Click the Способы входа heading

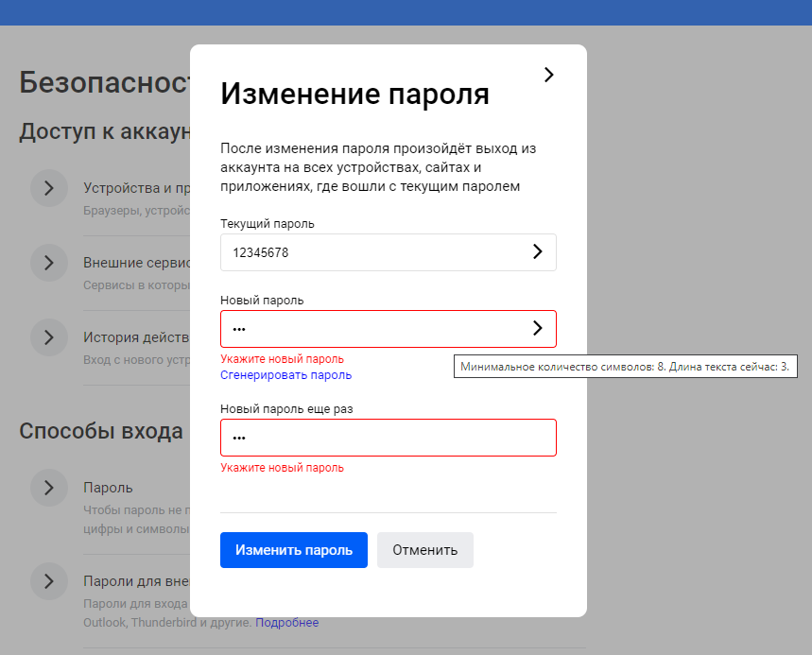(101, 431)
